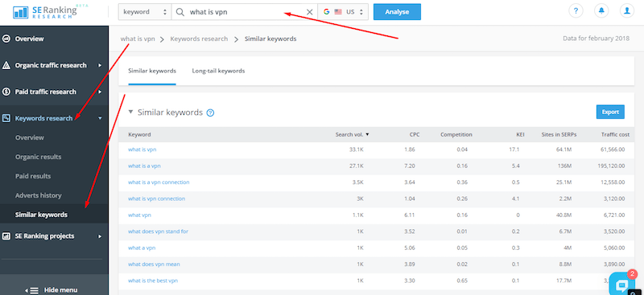The image size is (644, 295).
Task: Click the Analyse button
Action: (x=397, y=12)
